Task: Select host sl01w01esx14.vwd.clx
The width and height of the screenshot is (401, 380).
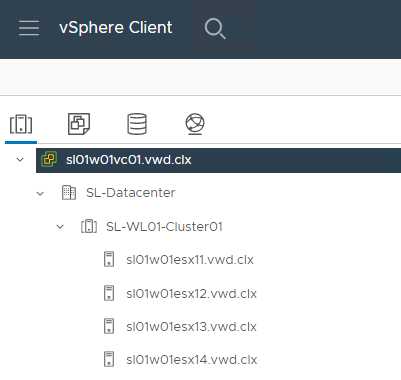Action: pyautogui.click(x=192, y=360)
